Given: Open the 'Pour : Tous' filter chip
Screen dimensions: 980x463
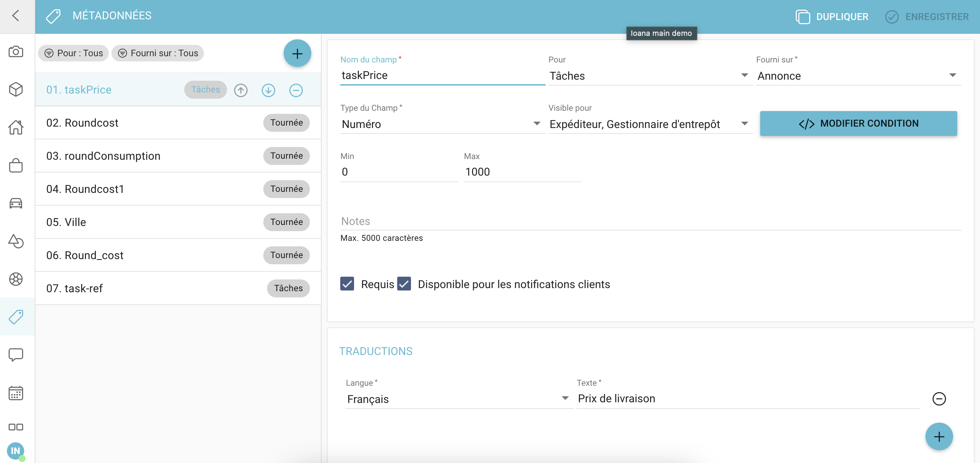Looking at the screenshot, I should [x=73, y=53].
